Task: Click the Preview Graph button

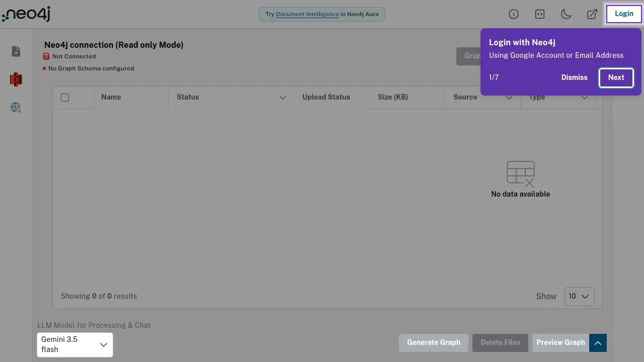Action: pos(560,343)
